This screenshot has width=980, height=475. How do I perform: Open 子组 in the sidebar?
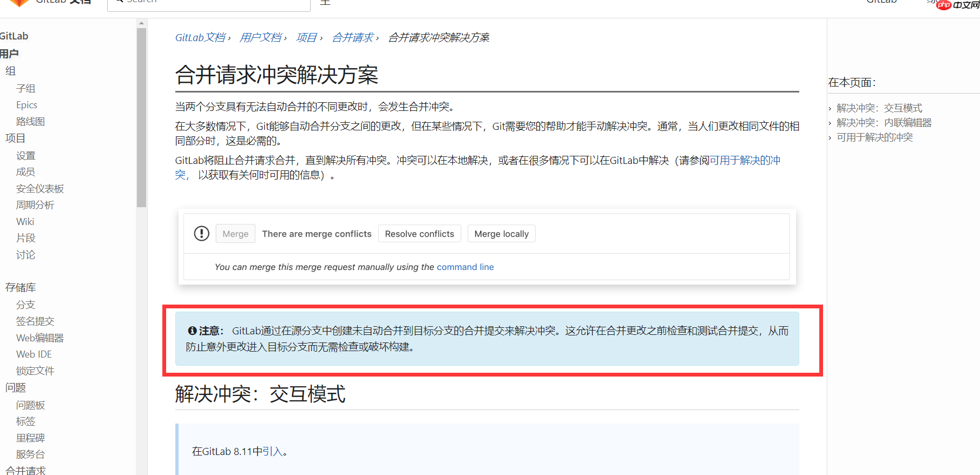pyautogui.click(x=25, y=88)
